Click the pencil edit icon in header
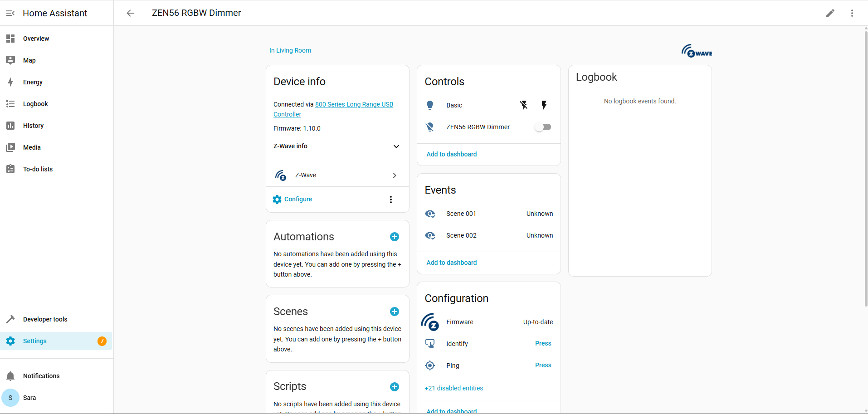 (x=830, y=13)
